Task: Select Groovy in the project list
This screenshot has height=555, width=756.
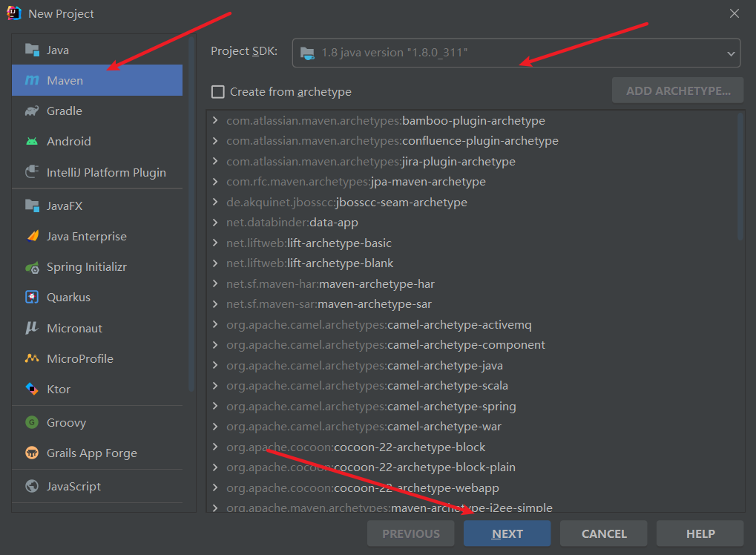Action: coord(66,423)
